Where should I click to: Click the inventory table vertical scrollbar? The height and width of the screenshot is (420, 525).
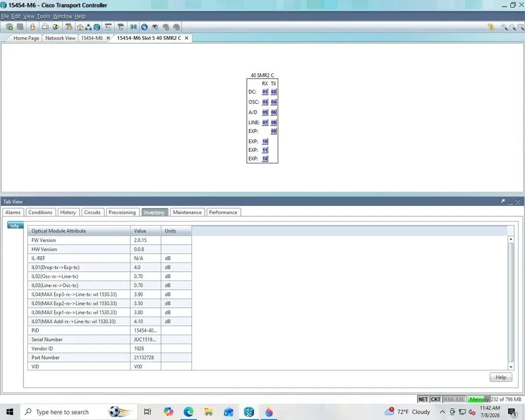510,303
